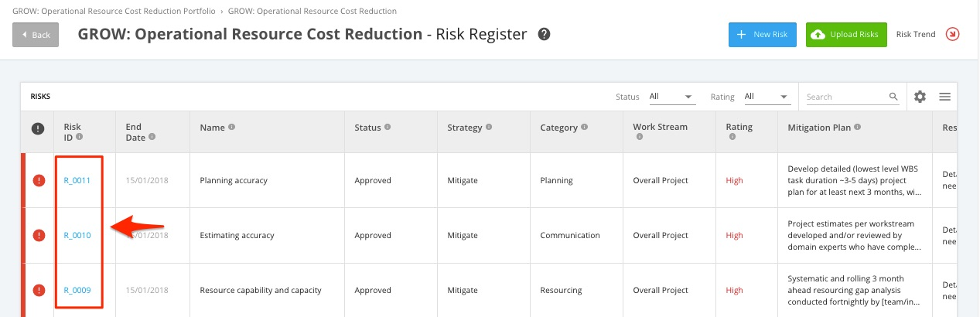Image resolution: width=980 pixels, height=317 pixels.
Task: Open risk R_0010 link
Action: (77, 236)
